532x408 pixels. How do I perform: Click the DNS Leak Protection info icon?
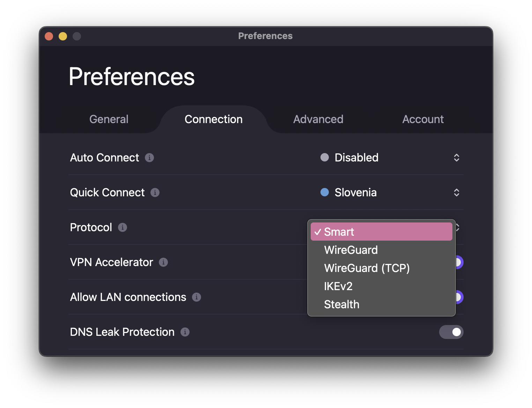coord(185,332)
